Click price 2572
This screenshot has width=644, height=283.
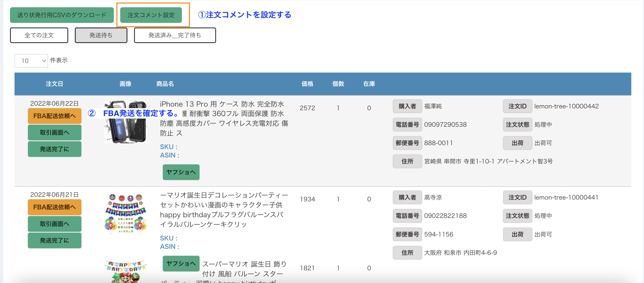[x=307, y=108]
